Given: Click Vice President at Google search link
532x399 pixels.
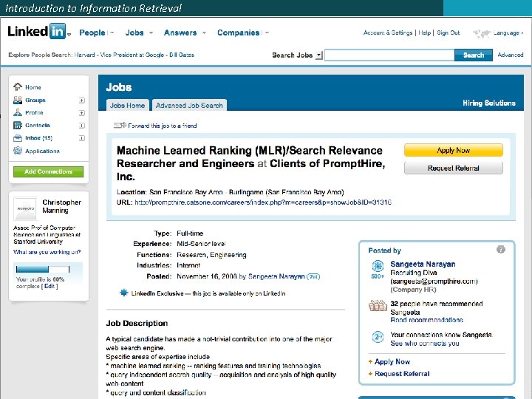Looking at the screenshot, I should [132, 55].
